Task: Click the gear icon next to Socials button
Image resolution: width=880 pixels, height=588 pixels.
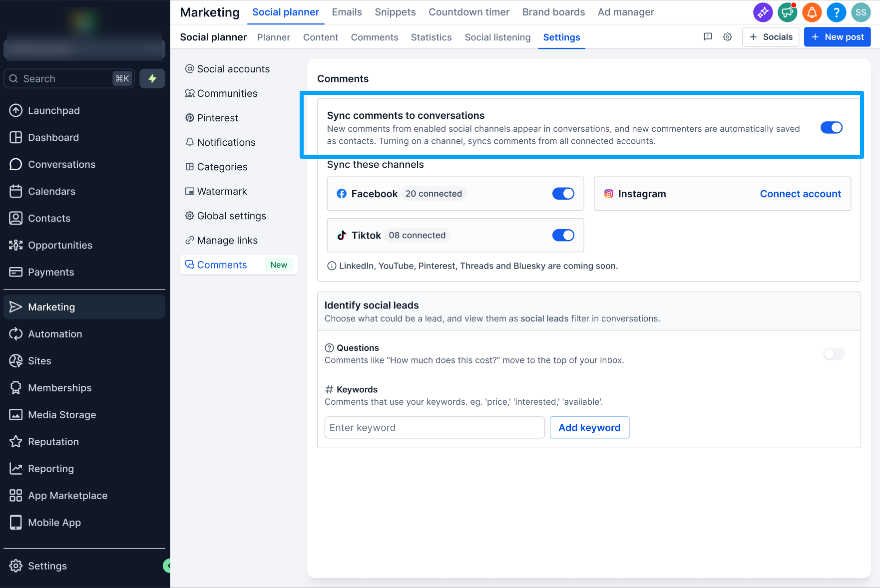Action: click(728, 37)
